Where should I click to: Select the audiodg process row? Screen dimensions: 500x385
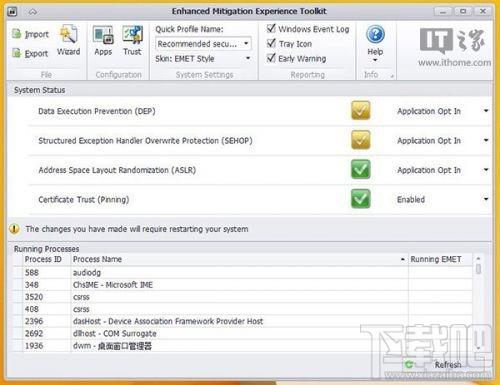243,272
